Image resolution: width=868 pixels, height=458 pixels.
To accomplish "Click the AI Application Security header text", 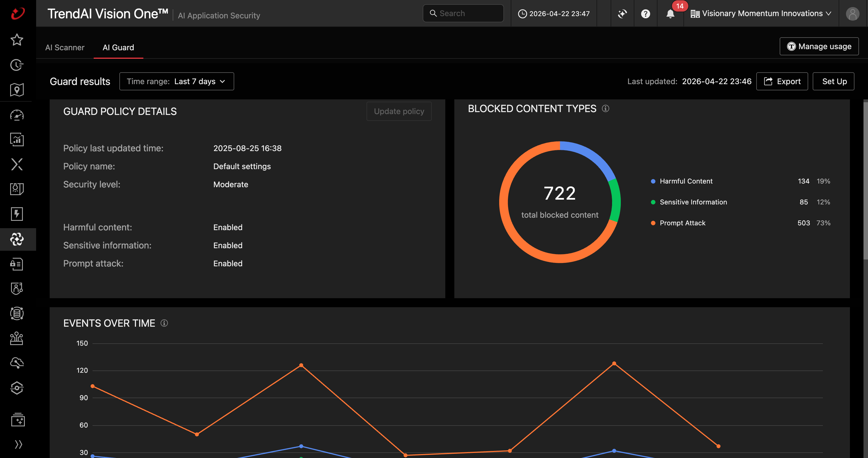I will (219, 16).
